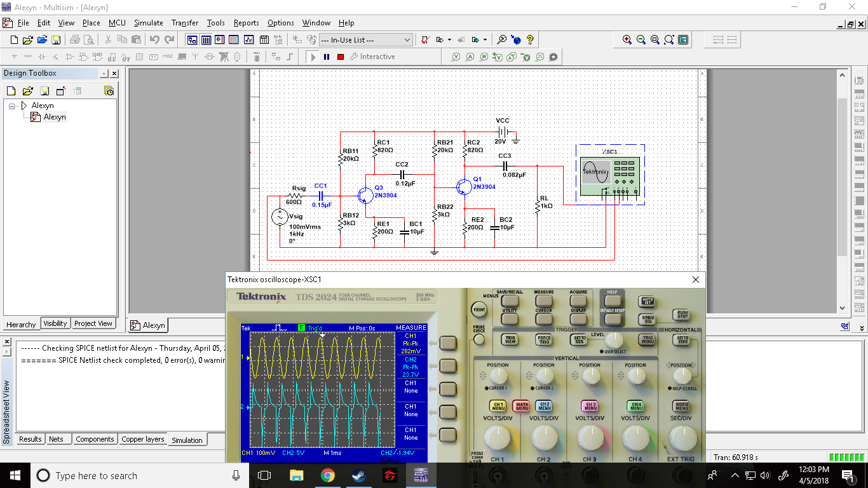Viewport: 868px width, 488px height.
Task: Click the Windows Start button
Action: [15, 475]
